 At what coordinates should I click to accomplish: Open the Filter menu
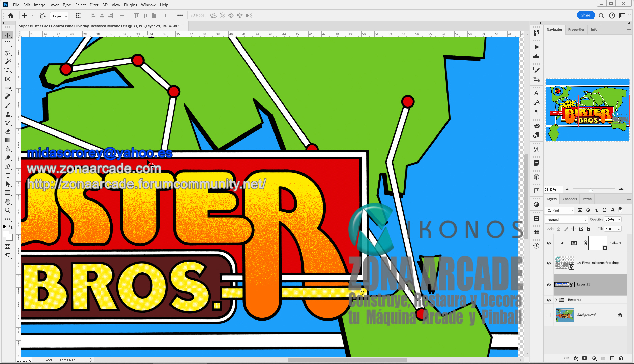(x=94, y=5)
